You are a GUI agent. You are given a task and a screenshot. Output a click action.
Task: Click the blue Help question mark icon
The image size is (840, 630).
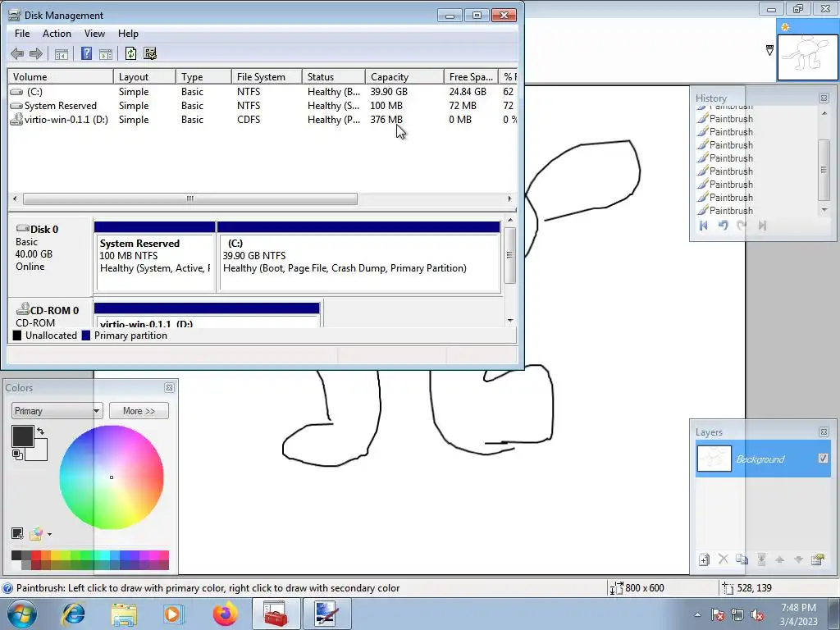pos(86,53)
